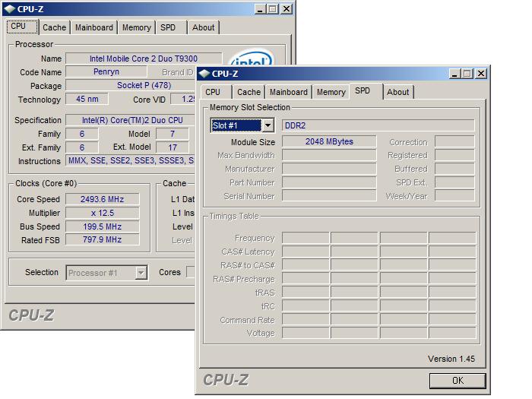This screenshot has width=532, height=399.
Task: Open Memory tab in back CPU-Z window
Action: click(136, 27)
